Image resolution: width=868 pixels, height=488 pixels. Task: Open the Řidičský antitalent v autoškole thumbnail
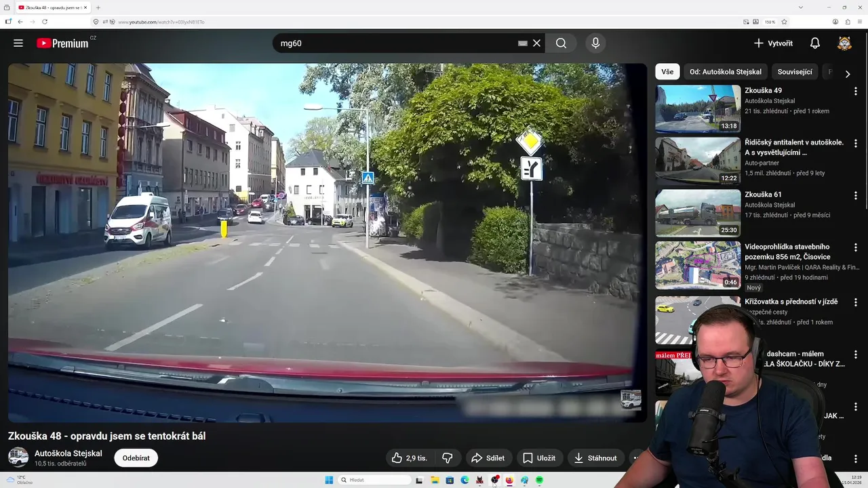tap(698, 161)
